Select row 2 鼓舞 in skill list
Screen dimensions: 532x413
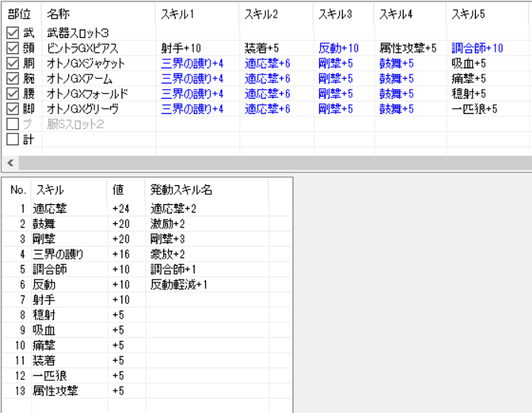click(x=147, y=224)
